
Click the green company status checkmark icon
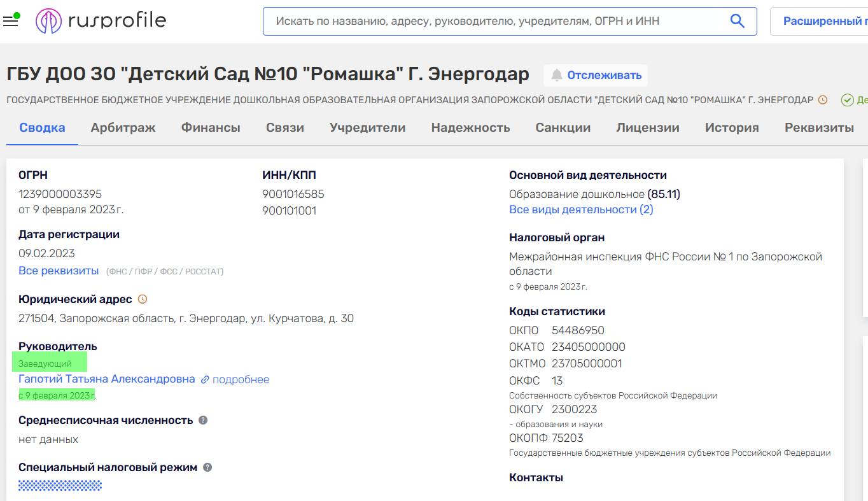click(847, 100)
